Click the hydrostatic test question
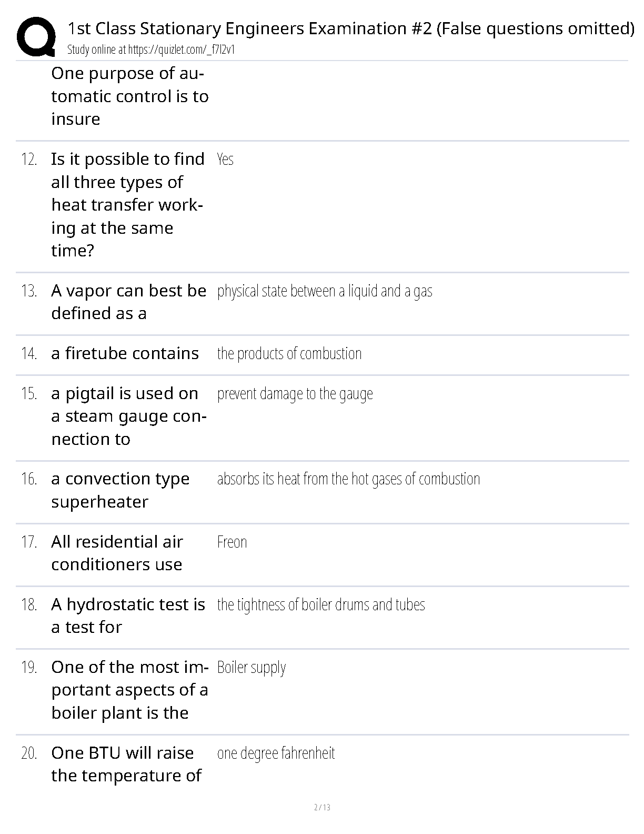This screenshot has height=834, width=644. click(x=128, y=615)
